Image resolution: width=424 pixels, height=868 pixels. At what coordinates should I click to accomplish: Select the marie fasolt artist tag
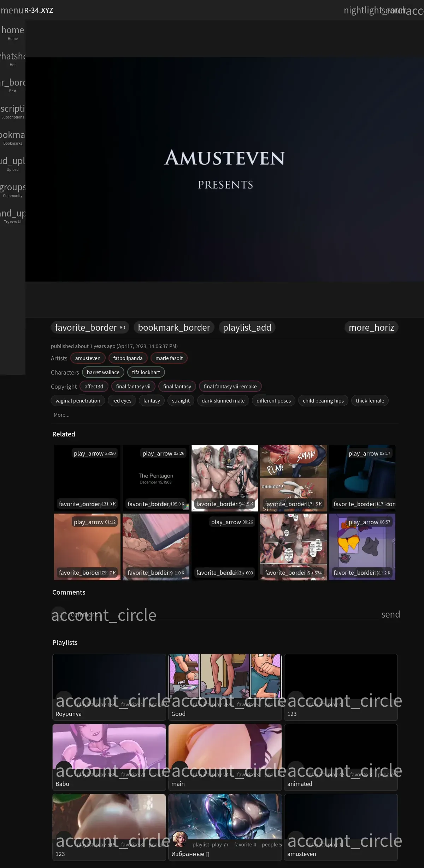point(169,358)
